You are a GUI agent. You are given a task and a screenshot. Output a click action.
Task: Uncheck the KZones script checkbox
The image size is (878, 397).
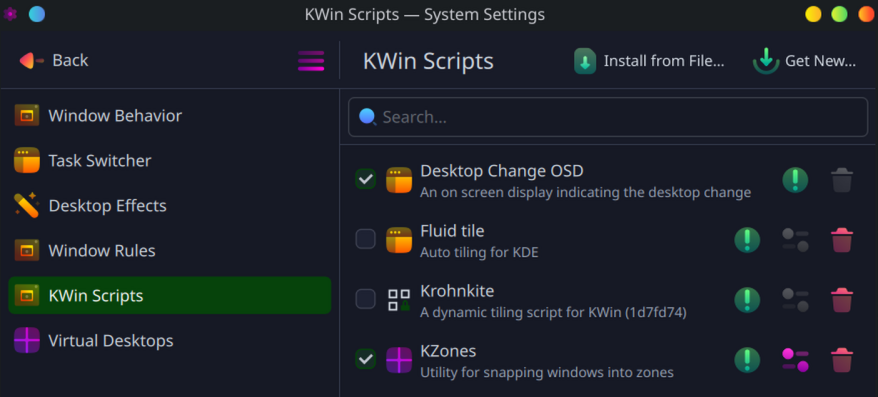[x=366, y=359]
